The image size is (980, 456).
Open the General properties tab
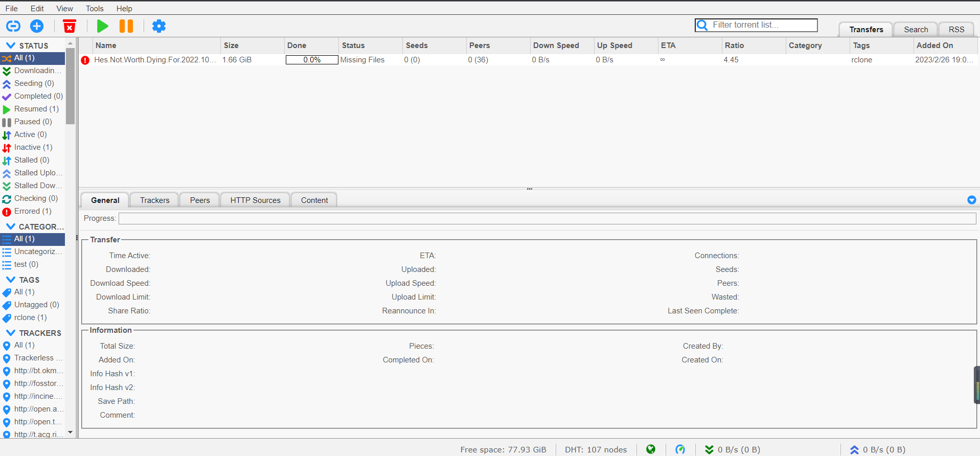tap(105, 200)
